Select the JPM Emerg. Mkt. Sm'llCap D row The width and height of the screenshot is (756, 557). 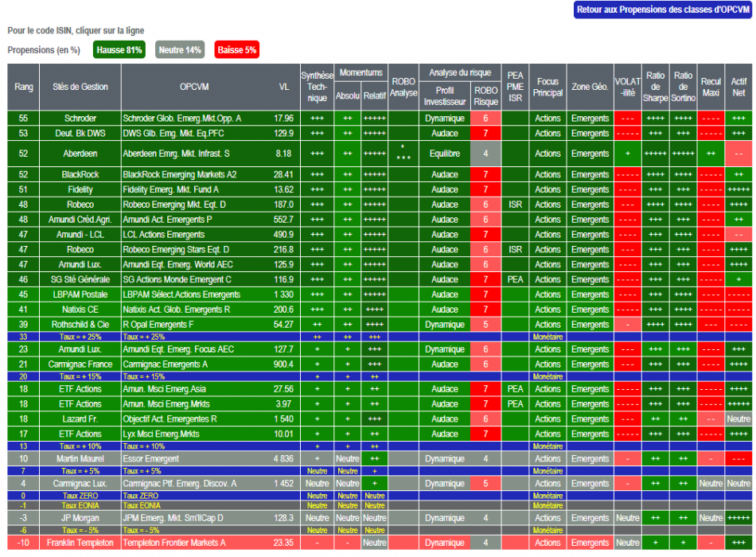[x=380, y=518]
